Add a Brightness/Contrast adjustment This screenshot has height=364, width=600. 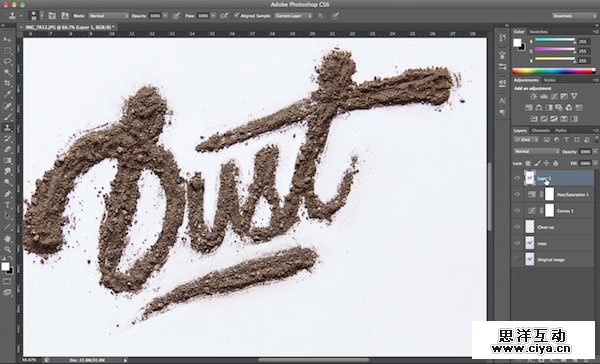pos(533,96)
